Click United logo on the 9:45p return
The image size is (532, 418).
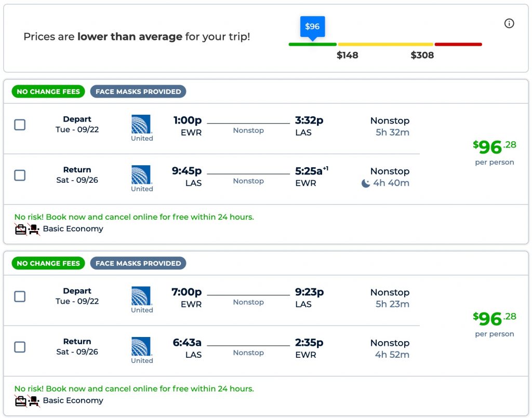(x=141, y=175)
